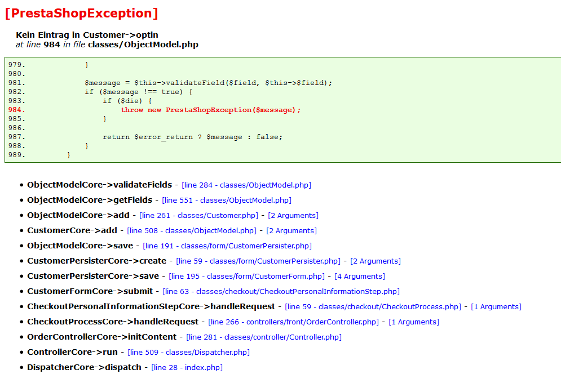Open link 'line 284 - classes/ObjectModel.php'
Screen dimensions: 561x392
[246, 185]
